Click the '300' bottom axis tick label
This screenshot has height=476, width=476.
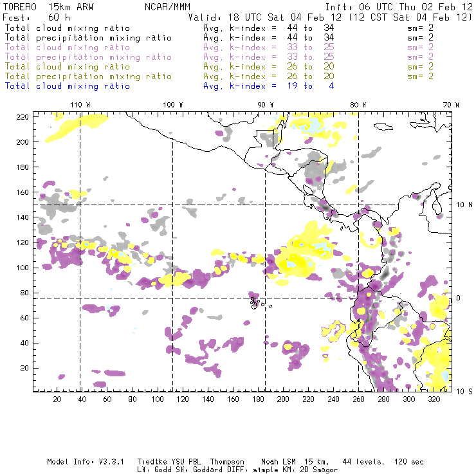(409, 399)
